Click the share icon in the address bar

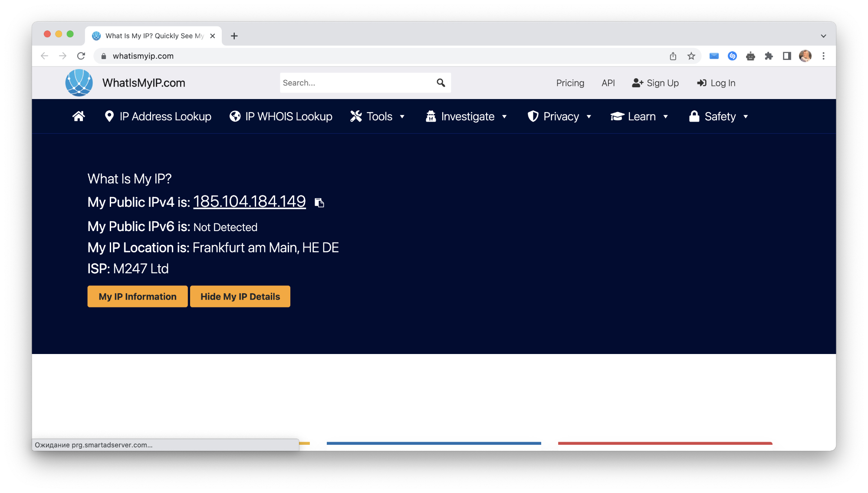[x=673, y=56]
